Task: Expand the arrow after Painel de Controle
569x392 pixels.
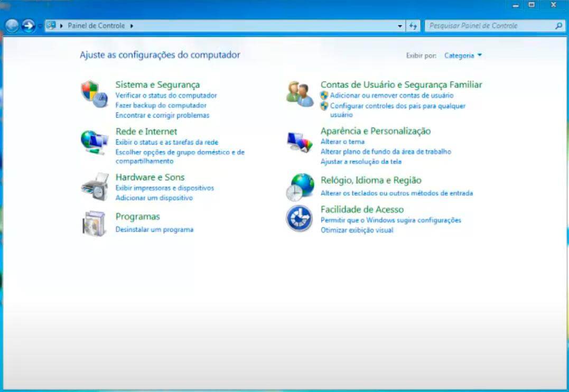Action: pos(132,26)
